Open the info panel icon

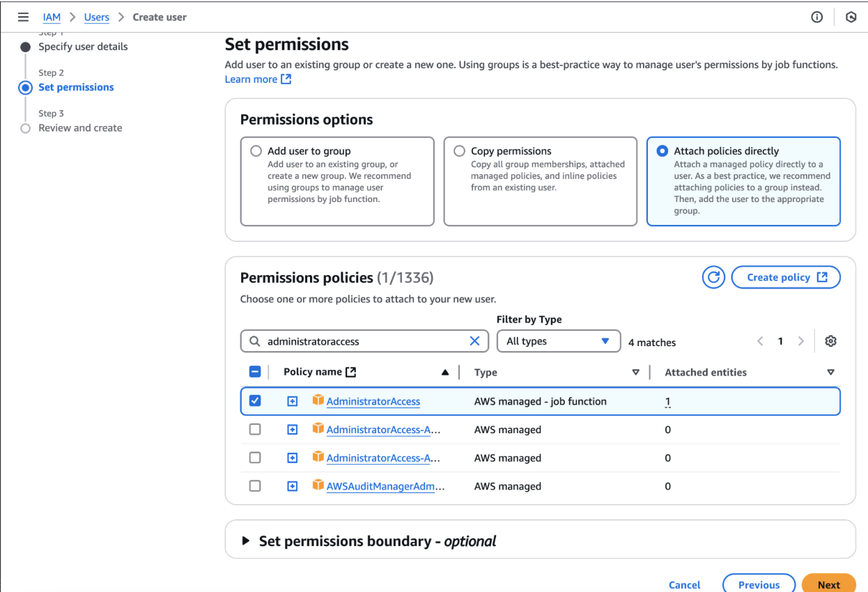817,17
